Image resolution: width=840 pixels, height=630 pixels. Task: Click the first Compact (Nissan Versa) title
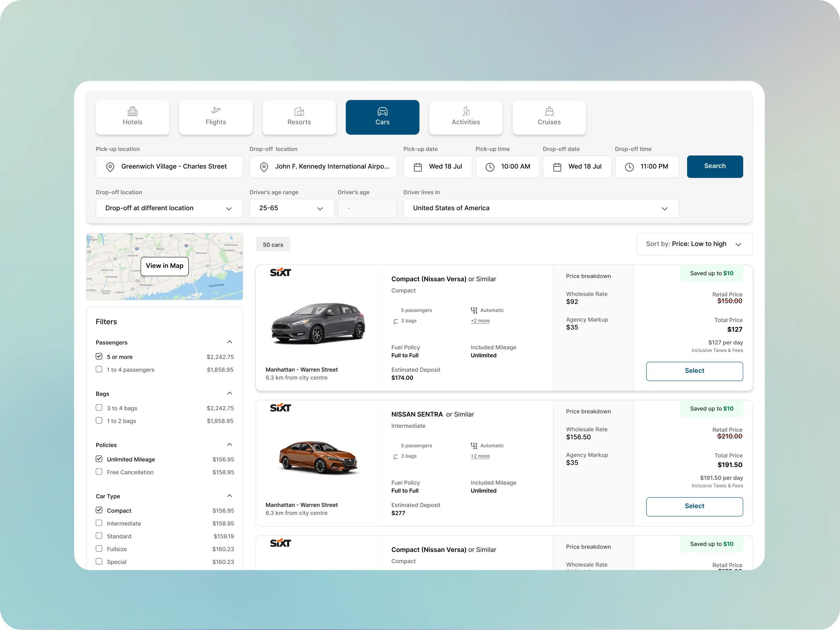click(x=444, y=279)
